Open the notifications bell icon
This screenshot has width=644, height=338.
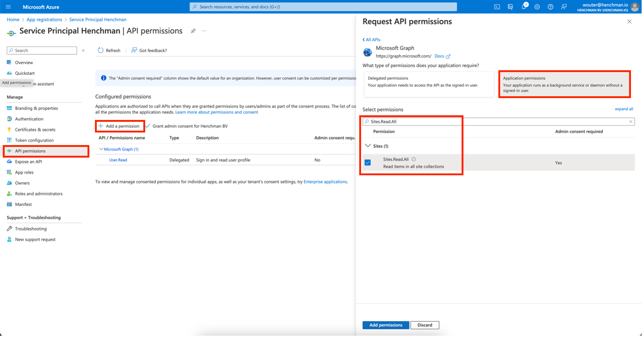523,7
